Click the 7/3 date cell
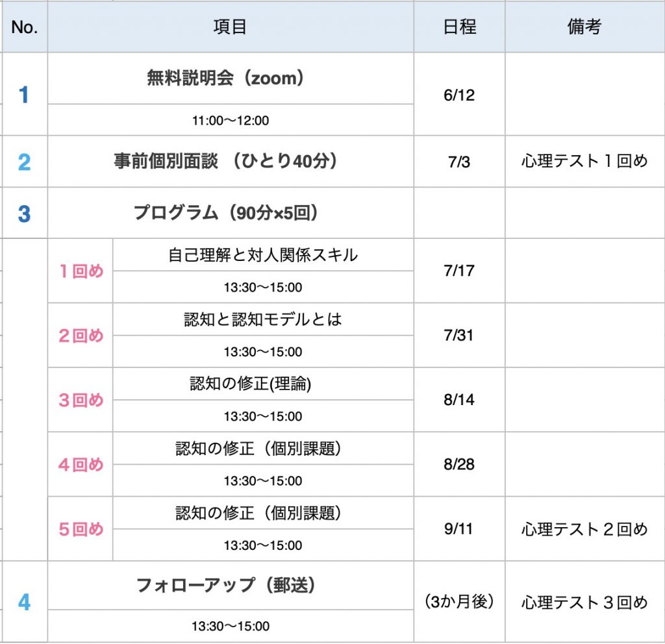The height and width of the screenshot is (644, 665). pyautogui.click(x=459, y=162)
